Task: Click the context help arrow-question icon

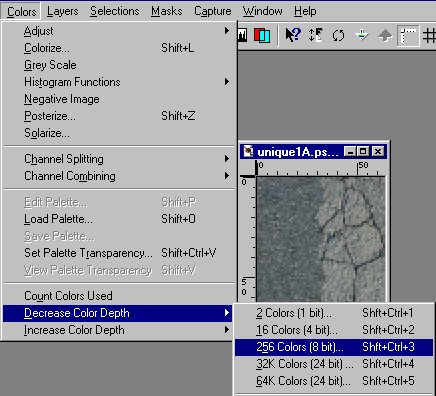Action: [293, 35]
